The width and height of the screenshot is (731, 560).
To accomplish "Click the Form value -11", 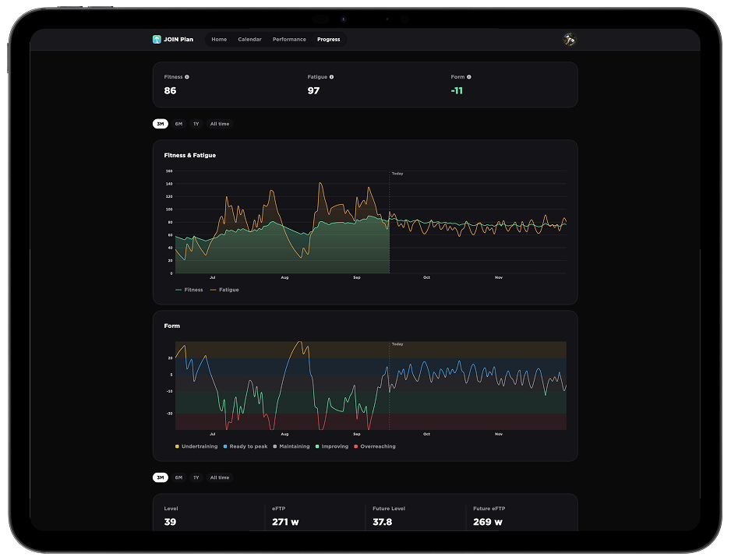I will click(457, 91).
